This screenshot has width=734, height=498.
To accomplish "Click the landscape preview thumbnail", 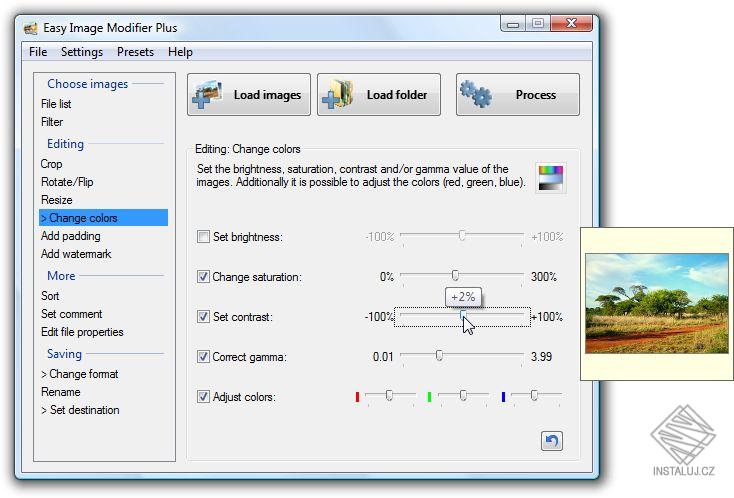I will pyautogui.click(x=657, y=303).
